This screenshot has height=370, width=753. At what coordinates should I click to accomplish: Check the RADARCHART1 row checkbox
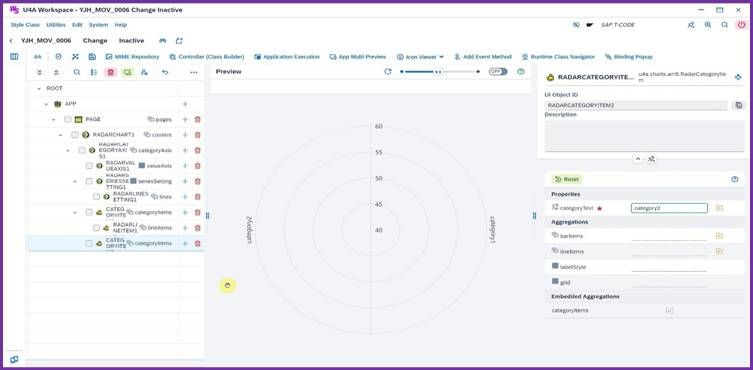(74, 135)
